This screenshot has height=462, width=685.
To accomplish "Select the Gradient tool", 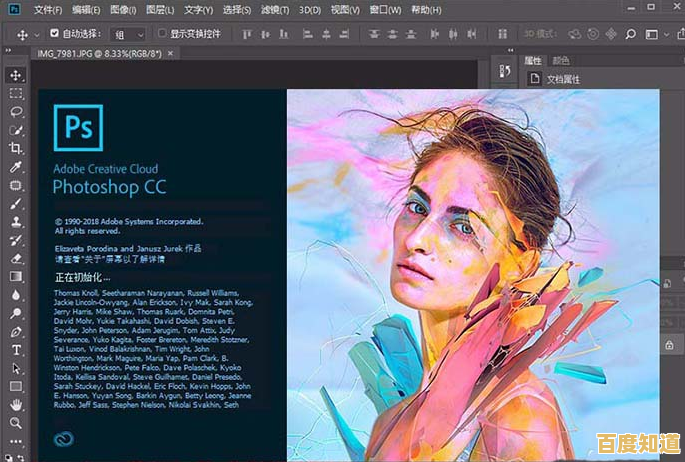I will [x=16, y=277].
